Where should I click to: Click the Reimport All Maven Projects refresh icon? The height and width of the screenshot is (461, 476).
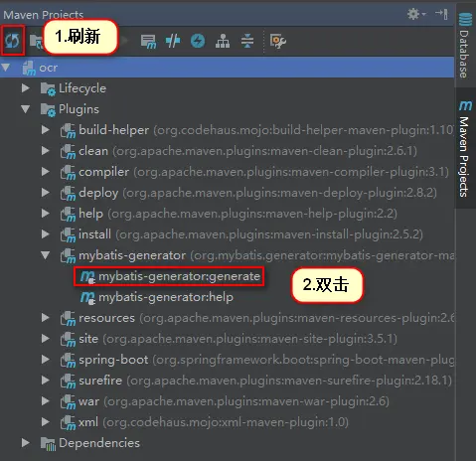click(x=13, y=41)
